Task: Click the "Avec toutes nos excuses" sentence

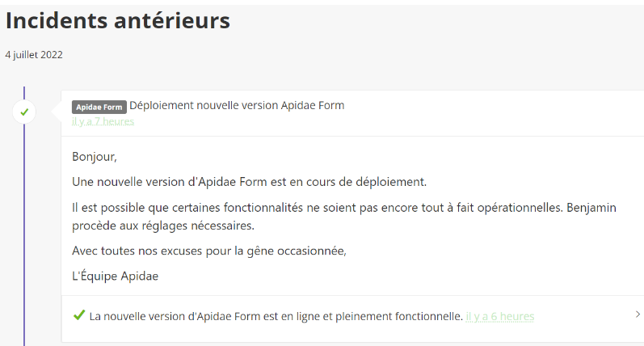Action: tap(209, 251)
